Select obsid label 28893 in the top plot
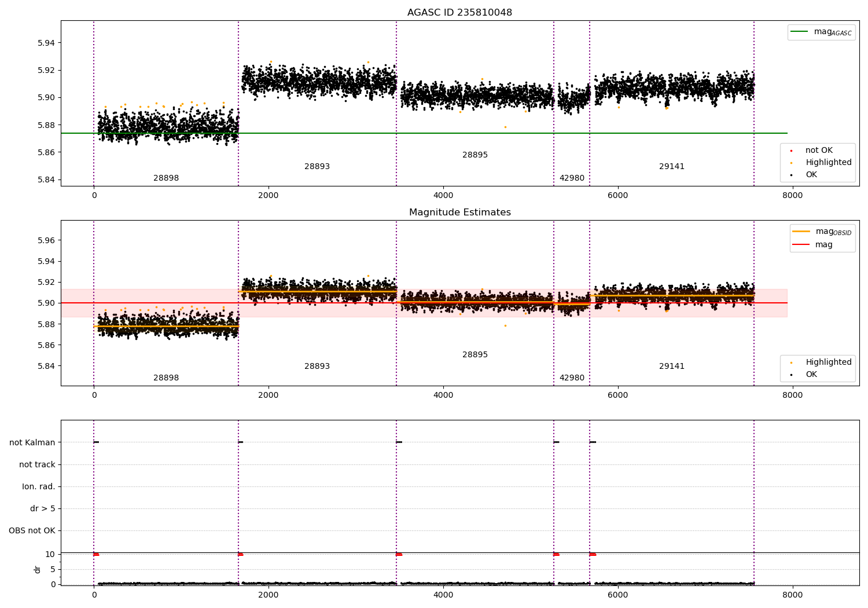Viewport: 868px width, 608px height. (317, 167)
